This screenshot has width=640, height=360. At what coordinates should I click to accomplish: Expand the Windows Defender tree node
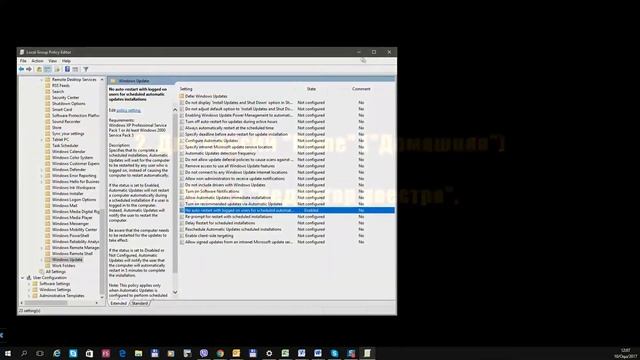pyautogui.click(x=42, y=170)
